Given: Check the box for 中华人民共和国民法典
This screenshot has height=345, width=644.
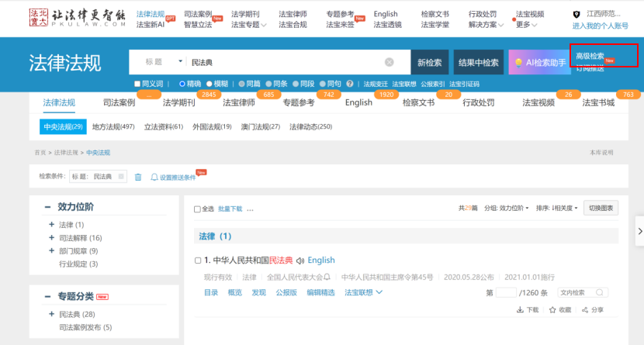Looking at the screenshot, I should pyautogui.click(x=198, y=260).
